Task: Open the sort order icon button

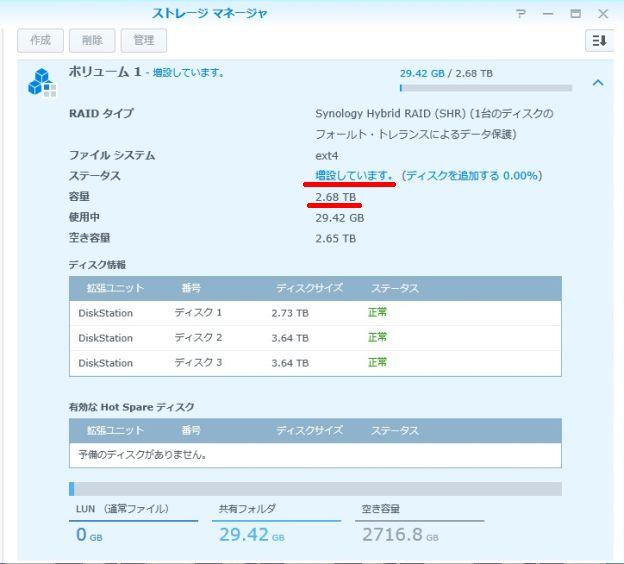Action: click(x=599, y=40)
